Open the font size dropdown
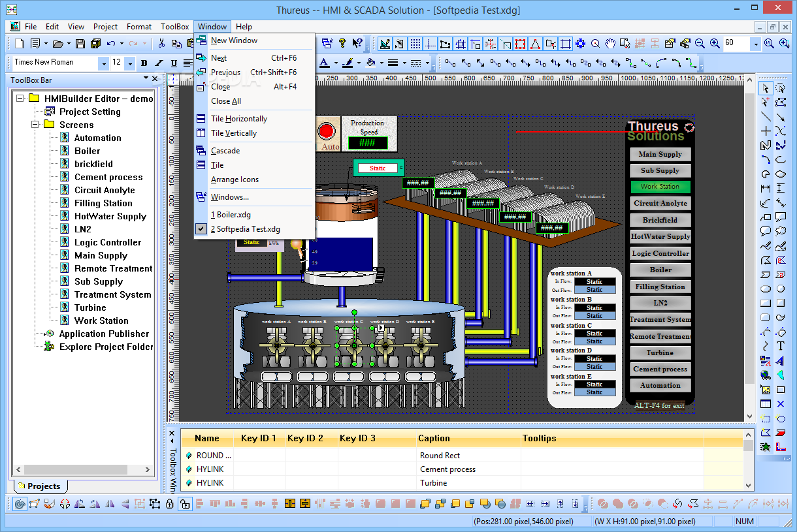797x532 pixels. tap(130, 63)
